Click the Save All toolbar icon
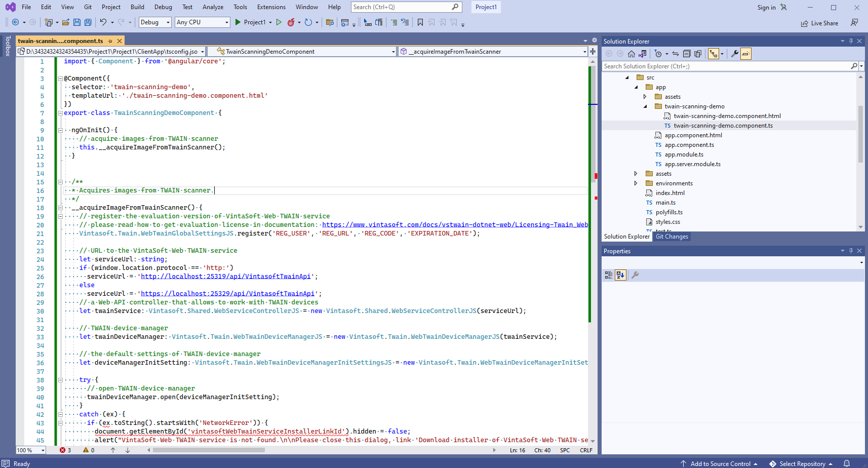Image resolution: width=868 pixels, height=468 pixels. click(x=88, y=22)
